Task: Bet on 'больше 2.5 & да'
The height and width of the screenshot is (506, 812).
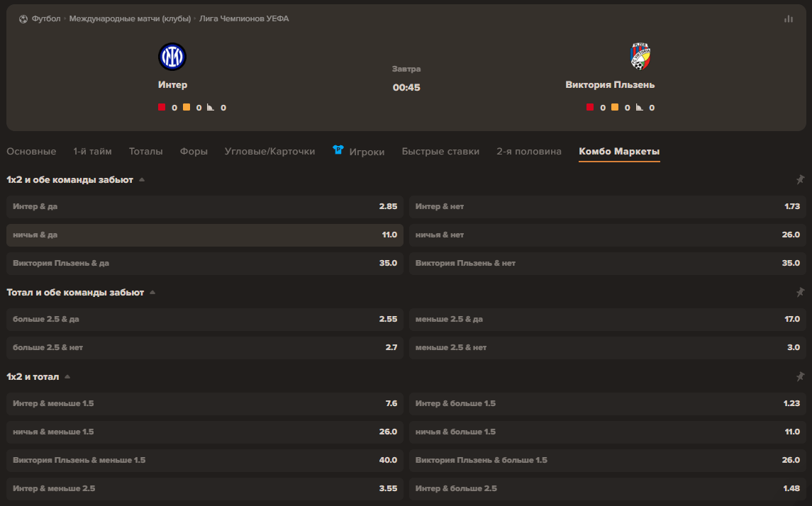Action: pos(204,319)
